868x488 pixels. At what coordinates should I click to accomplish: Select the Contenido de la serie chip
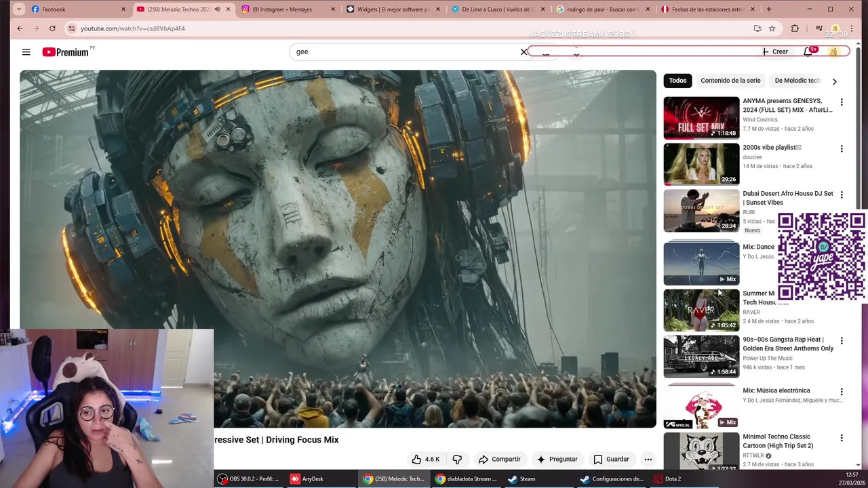pyautogui.click(x=730, y=81)
